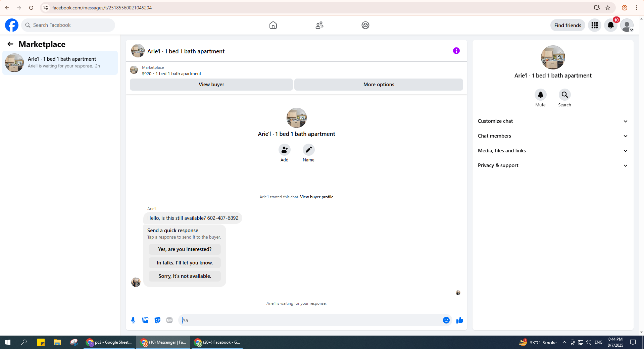This screenshot has width=644, height=349.
Task: Open the account profile menu
Action: 627,25
